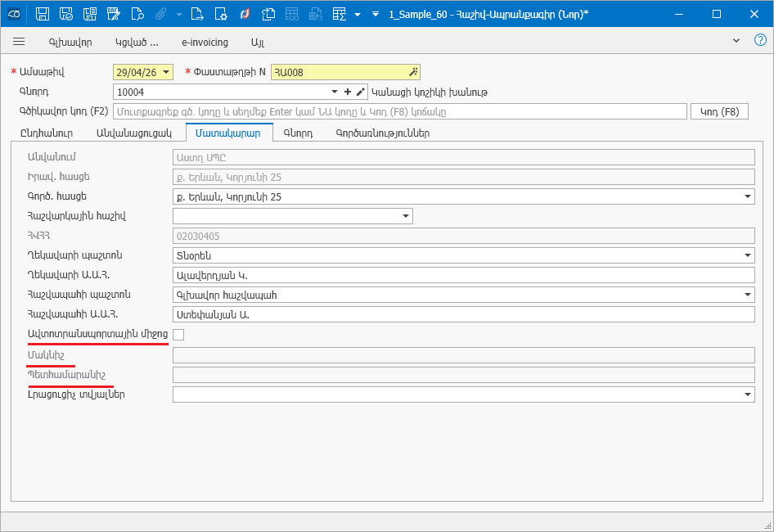The width and height of the screenshot is (774, 532).
Task: Switch to the Գործառնություններ tab
Action: pyautogui.click(x=383, y=133)
